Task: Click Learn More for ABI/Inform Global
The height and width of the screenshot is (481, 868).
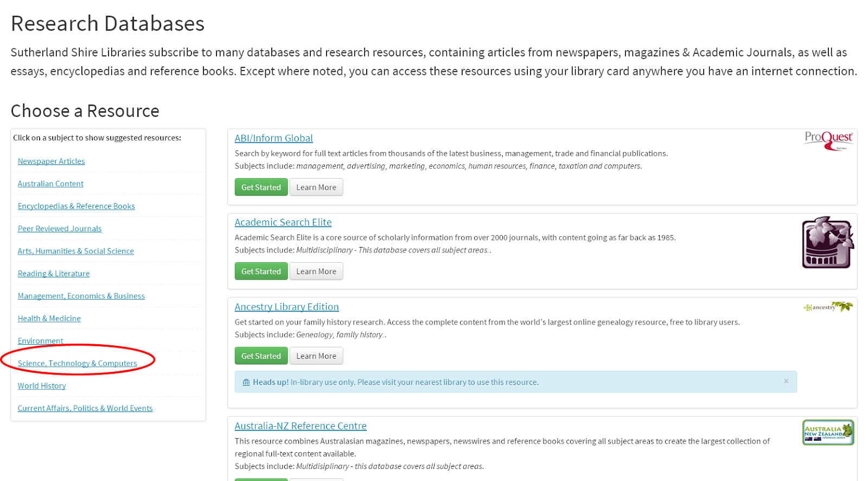Action: [316, 187]
